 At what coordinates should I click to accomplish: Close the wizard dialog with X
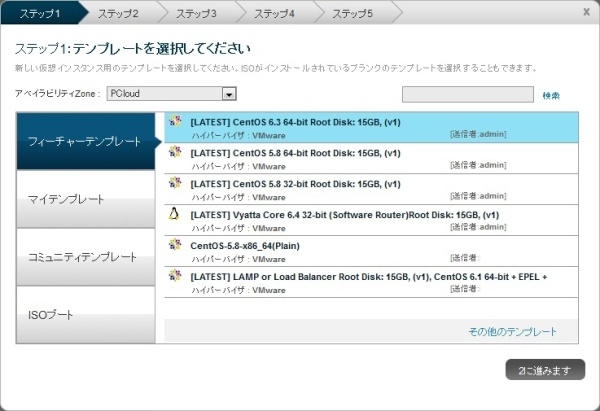click(x=586, y=12)
